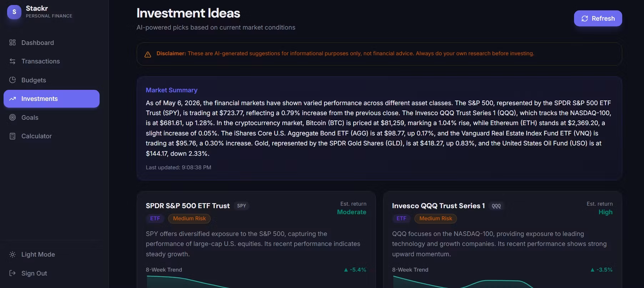Image resolution: width=644 pixels, height=288 pixels.
Task: Open the Dashboard page
Action: point(51,43)
